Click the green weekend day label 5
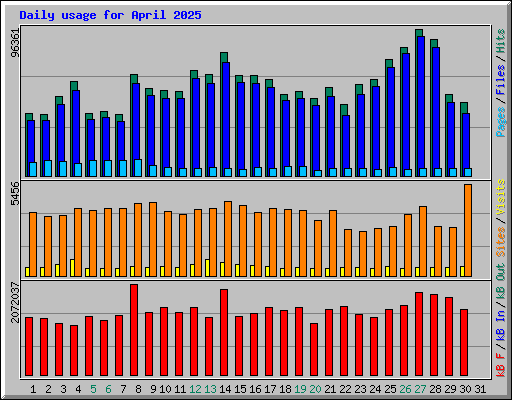The width and height of the screenshot is (512, 400). (93, 389)
